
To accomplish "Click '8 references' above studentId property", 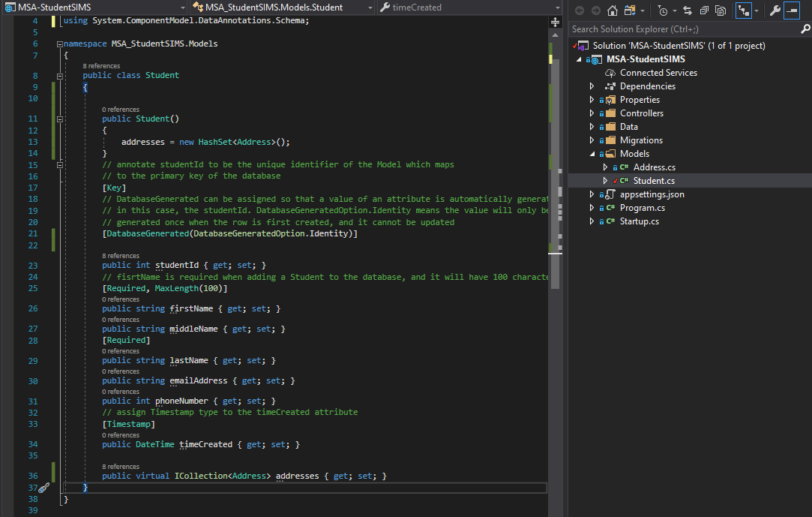I will pyautogui.click(x=120, y=255).
